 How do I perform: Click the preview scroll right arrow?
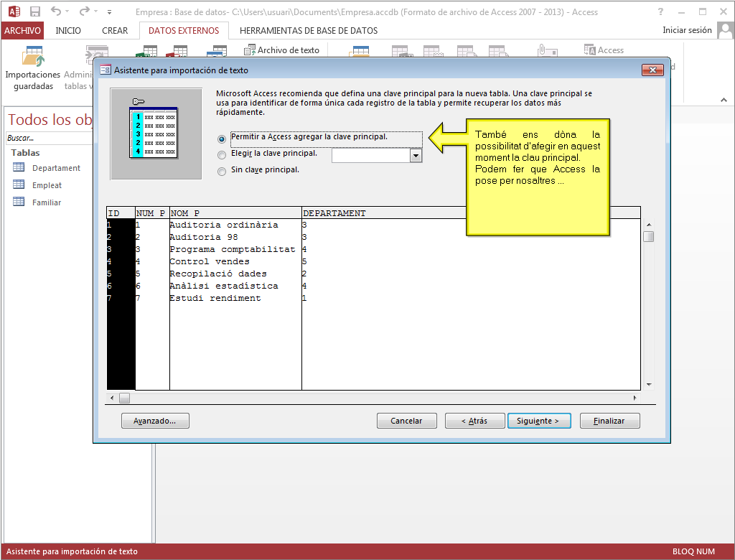pyautogui.click(x=635, y=398)
